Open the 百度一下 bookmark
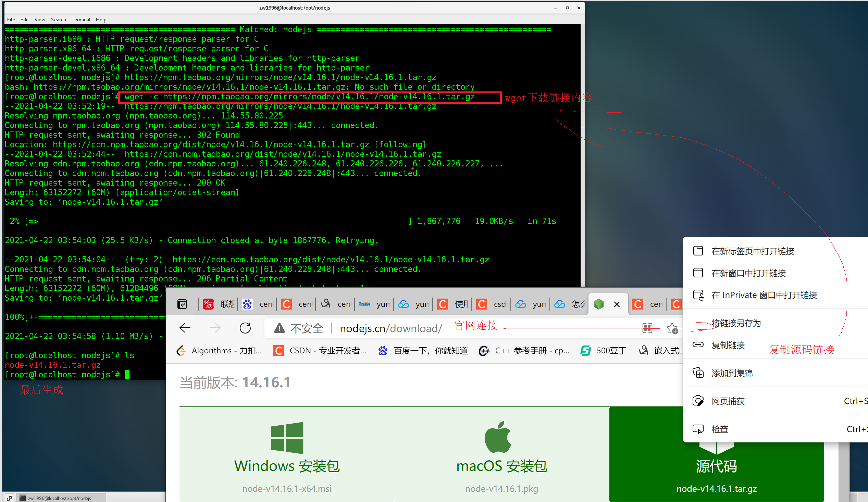 (x=423, y=351)
